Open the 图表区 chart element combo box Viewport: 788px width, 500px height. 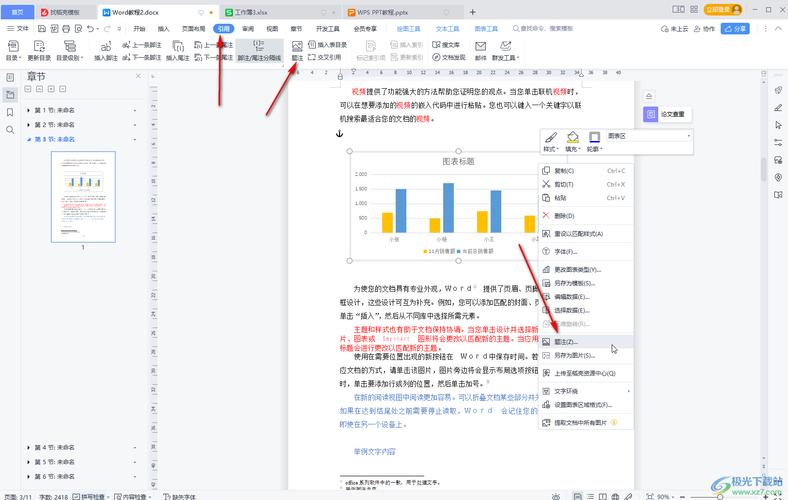coord(648,136)
